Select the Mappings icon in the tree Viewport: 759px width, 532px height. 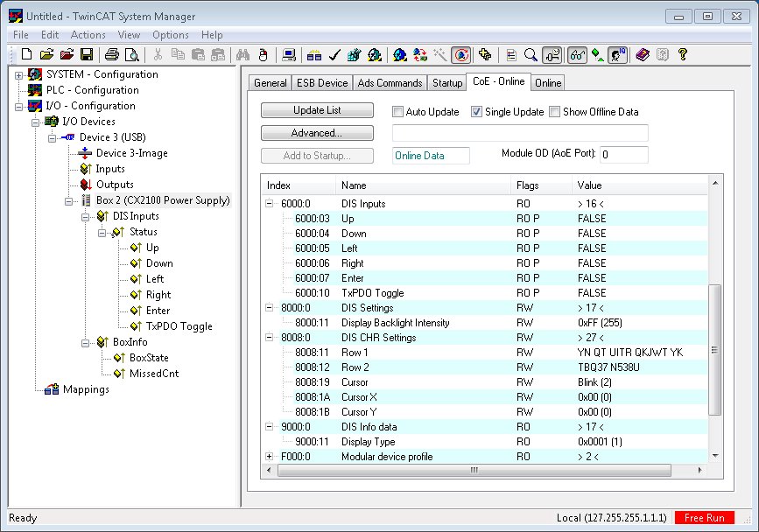pos(52,389)
